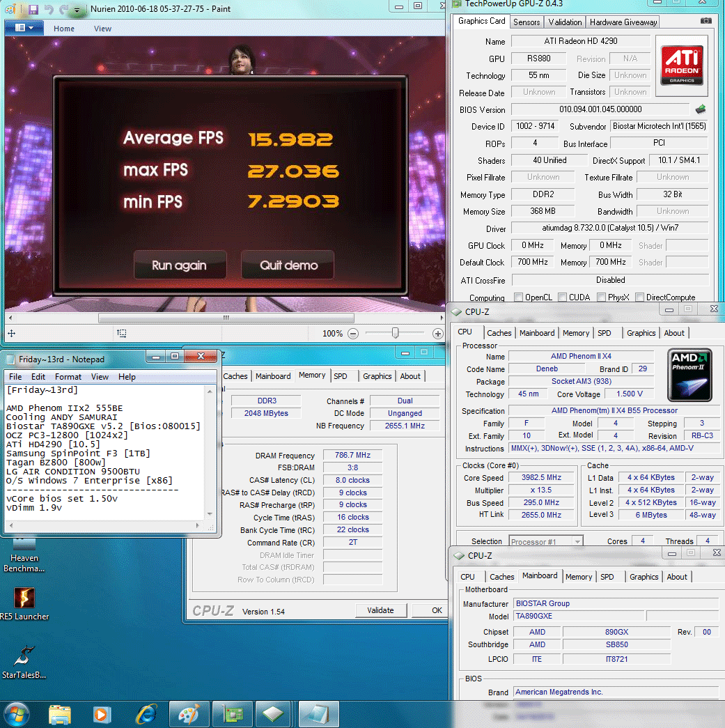Click the GPU-Z screenshot camera icon
Screen dimensions: 725x728
tap(706, 21)
